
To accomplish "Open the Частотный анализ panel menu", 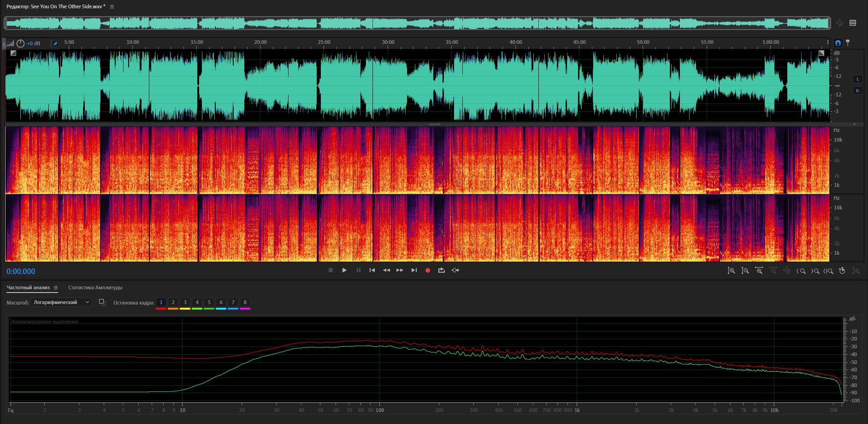I will [56, 288].
